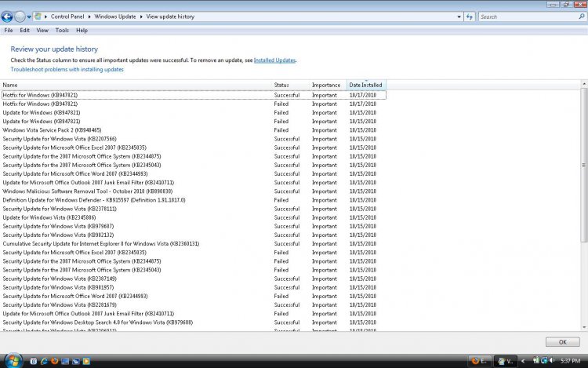Select Update for Windows Vista (KB2345886) row
This screenshot has height=368, width=588.
194,217
